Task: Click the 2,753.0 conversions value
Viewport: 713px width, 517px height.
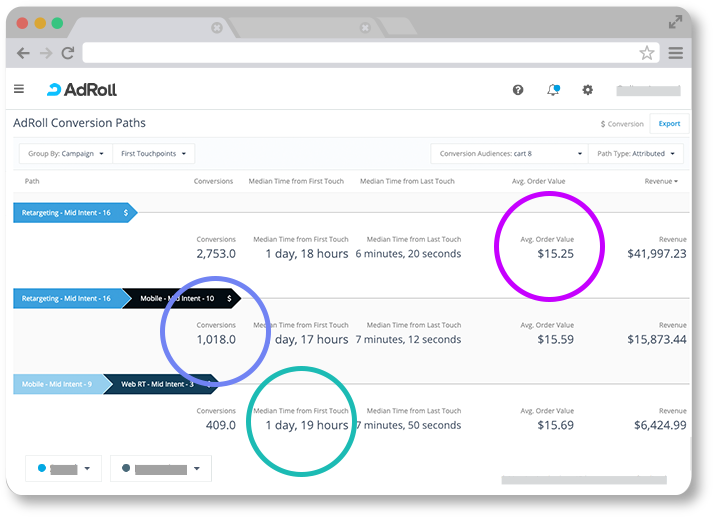Action: [216, 254]
